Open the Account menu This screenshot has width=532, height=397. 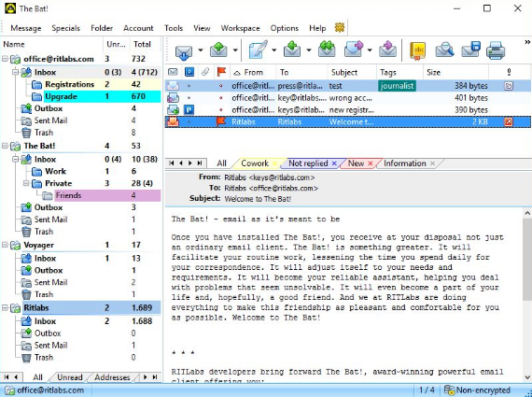[x=138, y=28]
